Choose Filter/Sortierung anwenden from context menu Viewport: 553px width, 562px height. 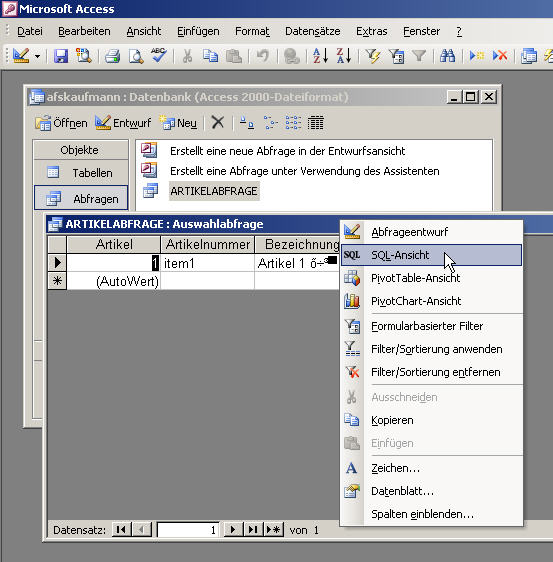coord(432,349)
